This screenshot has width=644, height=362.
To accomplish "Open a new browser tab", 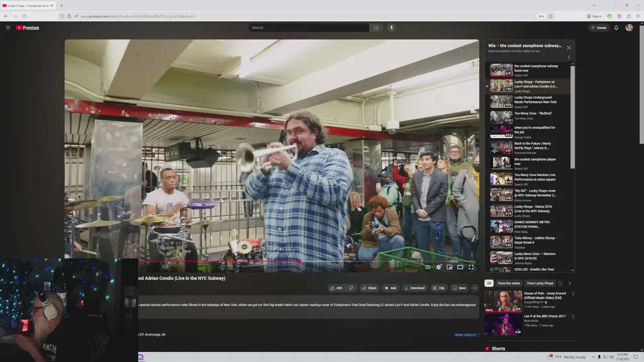I will click(61, 6).
